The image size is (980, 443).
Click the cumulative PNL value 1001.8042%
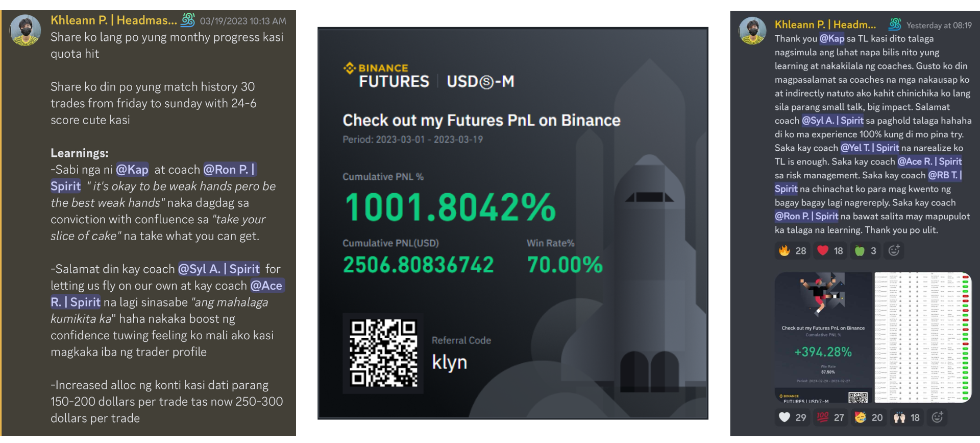click(451, 207)
